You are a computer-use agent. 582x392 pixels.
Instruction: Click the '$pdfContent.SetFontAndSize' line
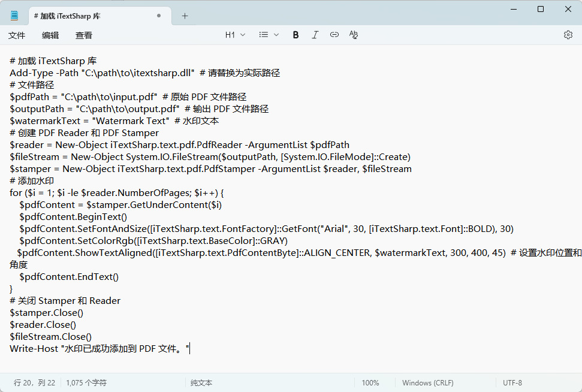(x=267, y=229)
